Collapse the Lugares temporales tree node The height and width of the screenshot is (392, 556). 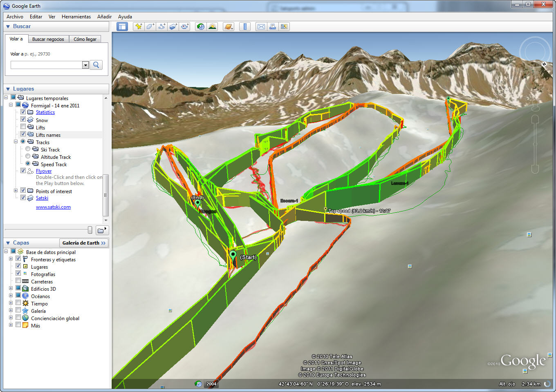[6, 98]
